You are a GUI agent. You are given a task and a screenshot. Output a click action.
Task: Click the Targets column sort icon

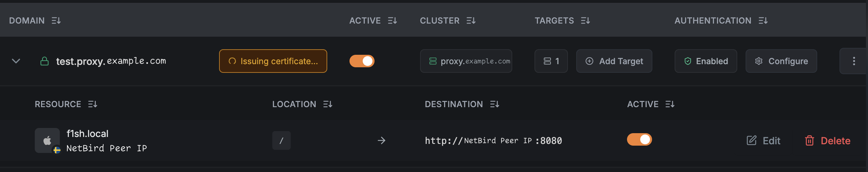click(585, 21)
